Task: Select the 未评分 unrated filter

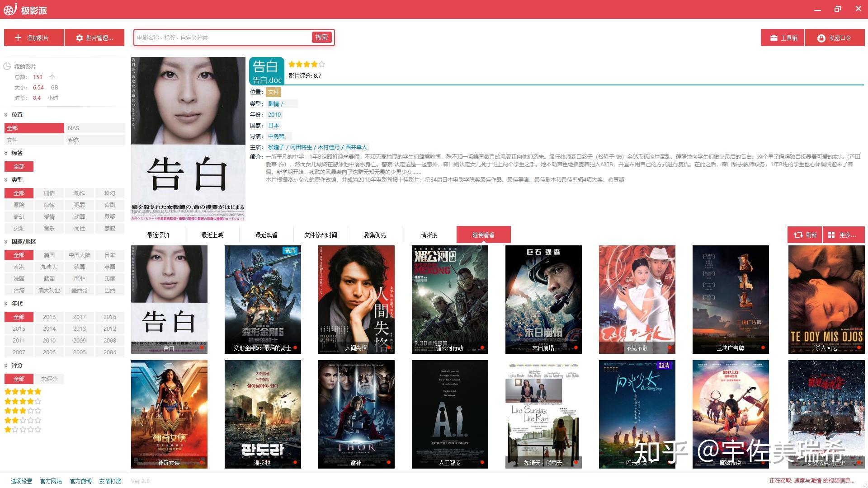Action: click(x=49, y=379)
